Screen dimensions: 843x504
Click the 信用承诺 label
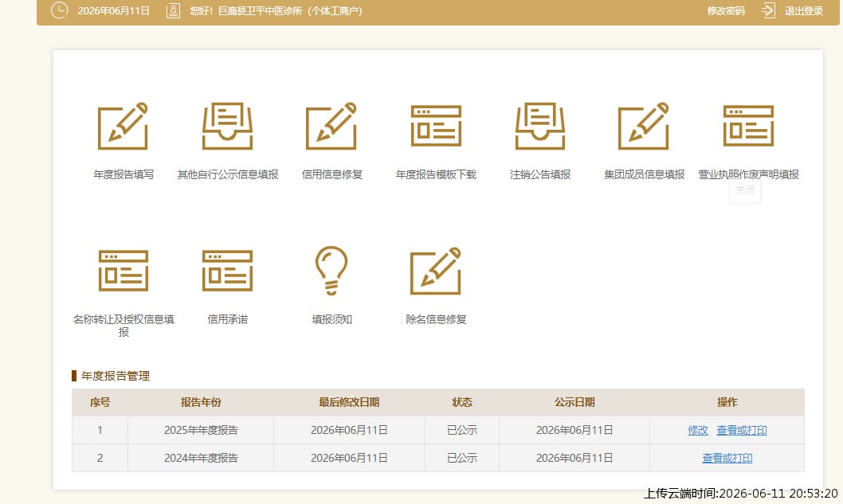click(x=228, y=319)
